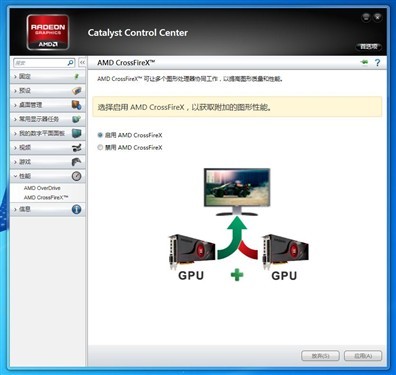Click the 性能 gauge icon
Image resolution: width=396 pixels, height=375 pixels.
coord(77,176)
